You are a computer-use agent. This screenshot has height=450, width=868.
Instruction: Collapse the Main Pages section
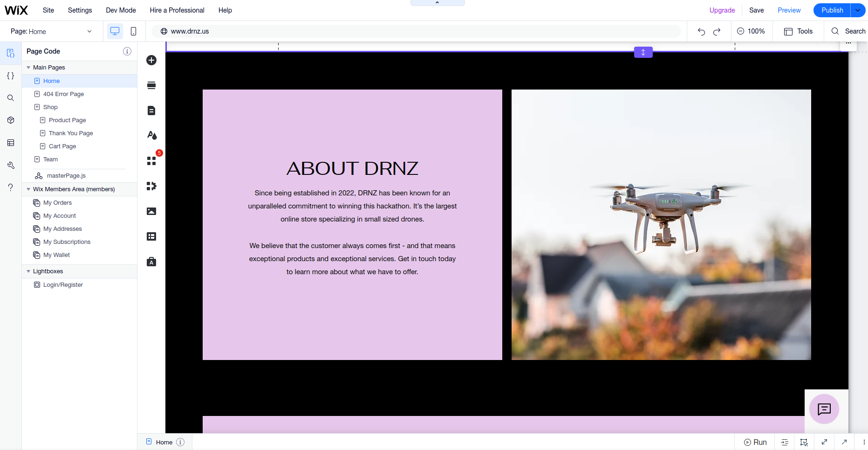click(28, 68)
